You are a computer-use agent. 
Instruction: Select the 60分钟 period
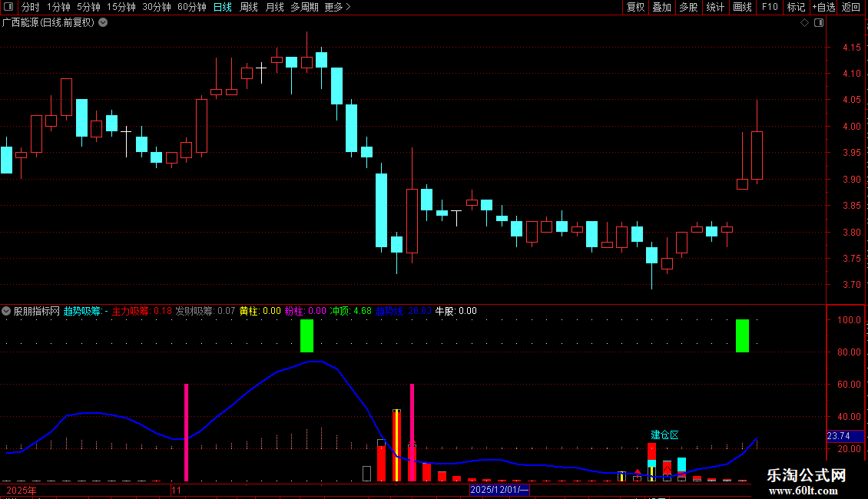click(191, 7)
